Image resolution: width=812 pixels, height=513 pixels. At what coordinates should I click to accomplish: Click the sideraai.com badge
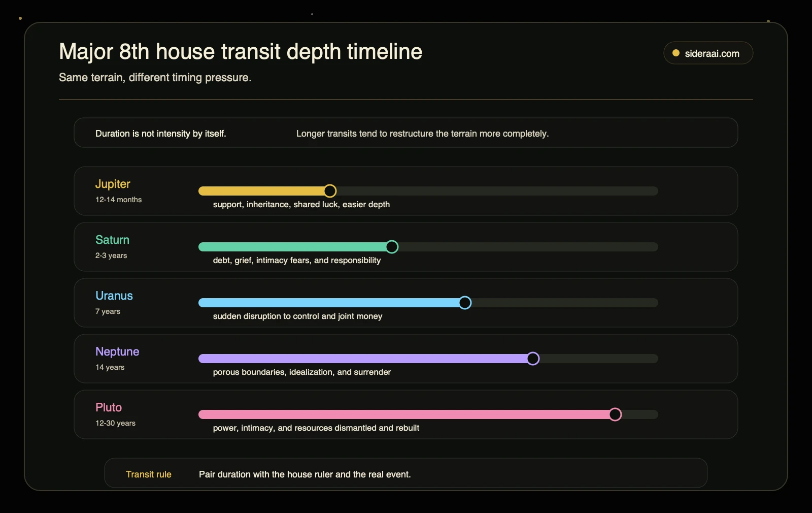point(708,53)
